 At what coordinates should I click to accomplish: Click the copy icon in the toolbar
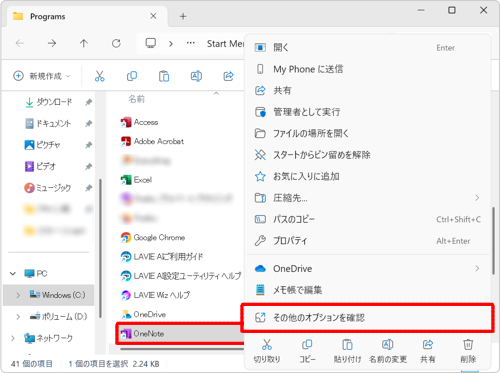pos(132,76)
